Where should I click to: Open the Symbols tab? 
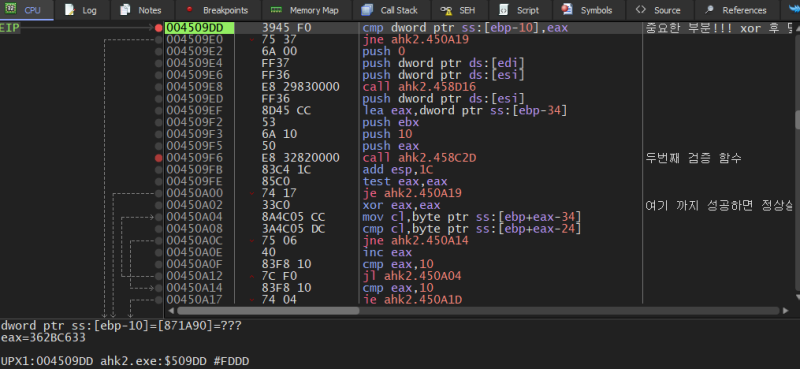pos(588,10)
